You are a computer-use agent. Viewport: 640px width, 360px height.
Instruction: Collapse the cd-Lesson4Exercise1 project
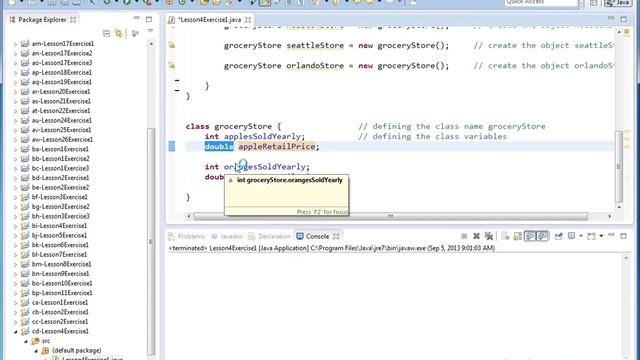[16, 331]
